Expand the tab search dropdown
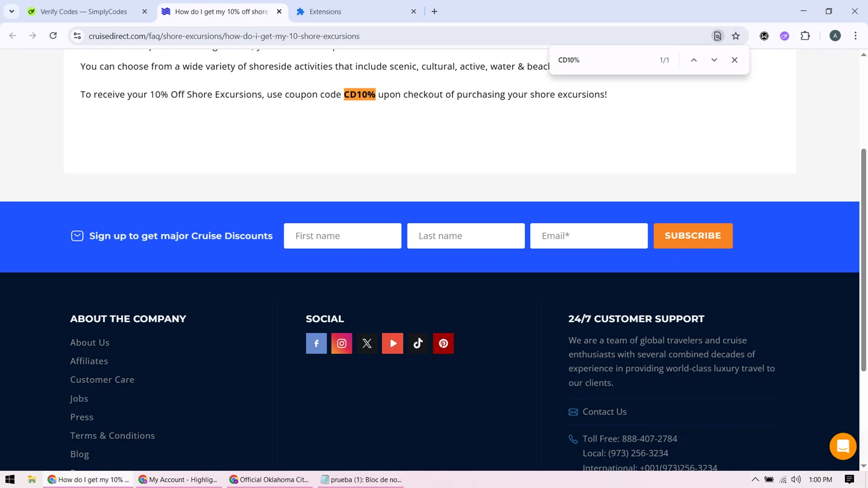The height and width of the screenshot is (488, 868). 12,12
